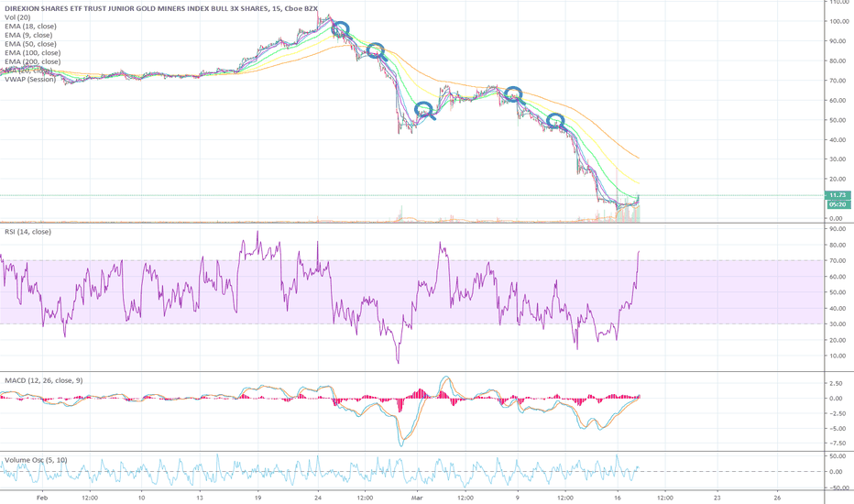
Task: Select the EMA (50, close) indicator label
Action: point(30,44)
